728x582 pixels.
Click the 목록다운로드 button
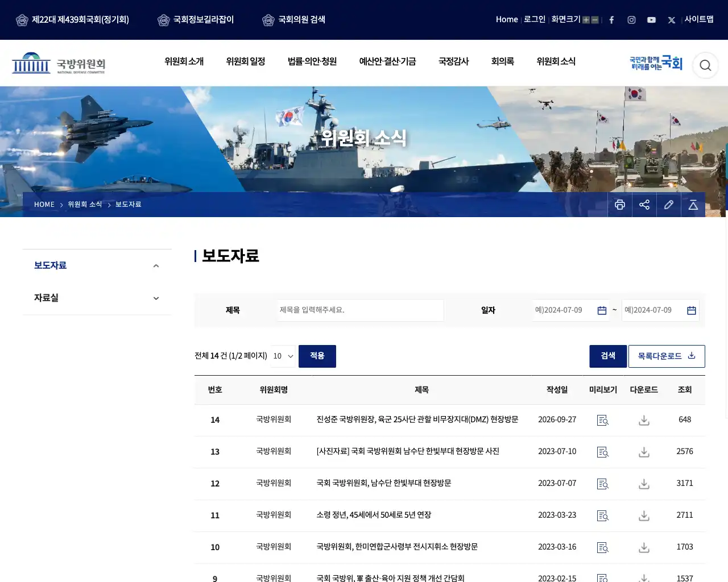[x=667, y=356]
